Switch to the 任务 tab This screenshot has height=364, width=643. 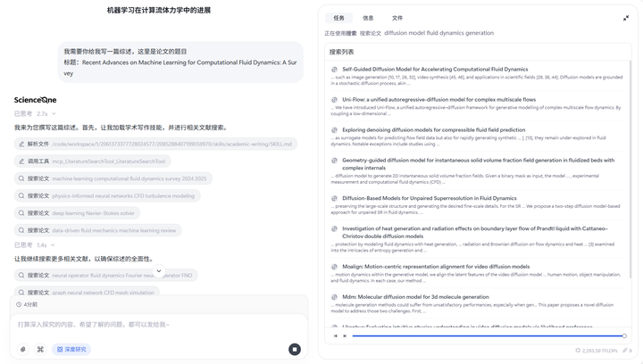tap(338, 18)
